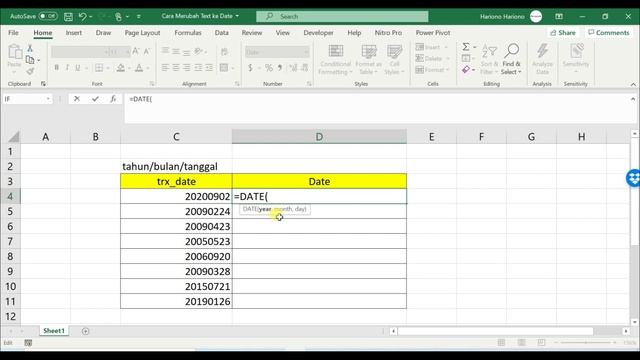Click the Merge & Center icon
This screenshot has height=360, width=640.
tap(224, 68)
